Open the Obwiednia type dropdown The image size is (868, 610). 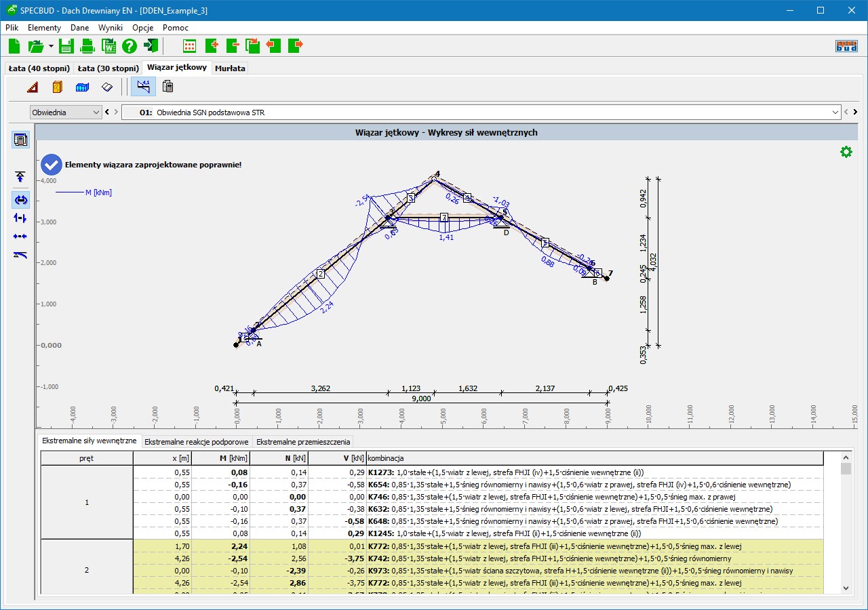(x=66, y=113)
